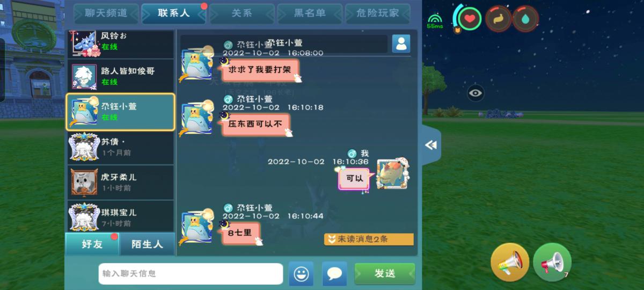Collapse the chat panel with double arrow
This screenshot has width=644, height=290.
pos(431,145)
